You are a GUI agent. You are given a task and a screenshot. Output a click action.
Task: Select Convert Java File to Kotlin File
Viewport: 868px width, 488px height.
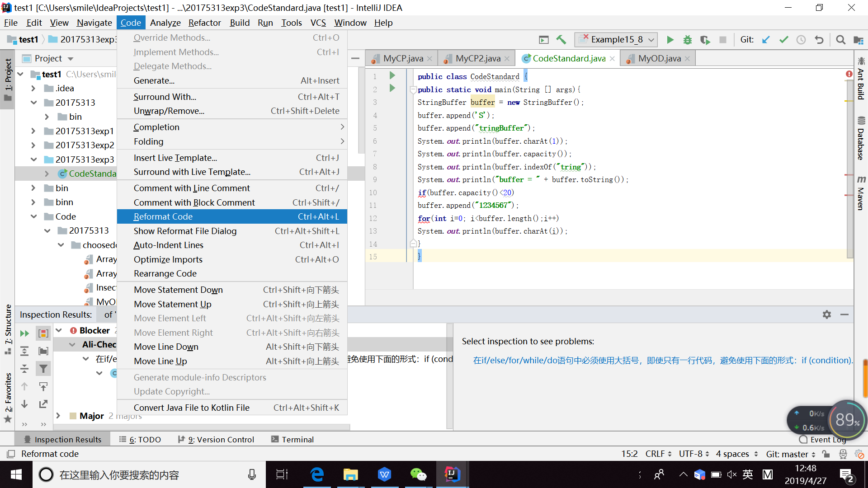232,408
